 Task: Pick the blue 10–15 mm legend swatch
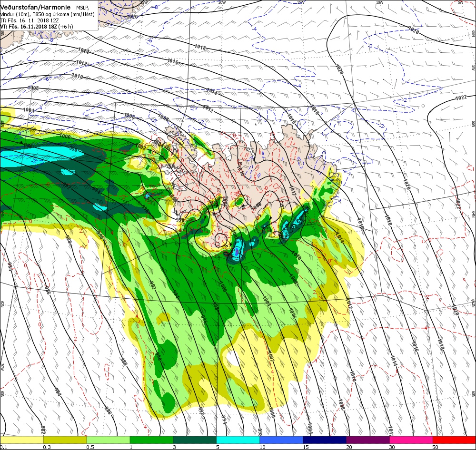(281, 440)
